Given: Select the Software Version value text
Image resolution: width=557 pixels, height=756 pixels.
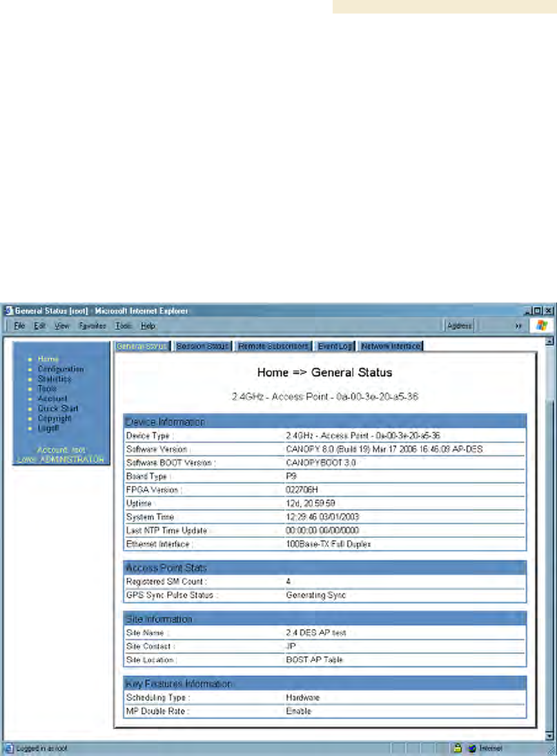Looking at the screenshot, I should coord(384,449).
